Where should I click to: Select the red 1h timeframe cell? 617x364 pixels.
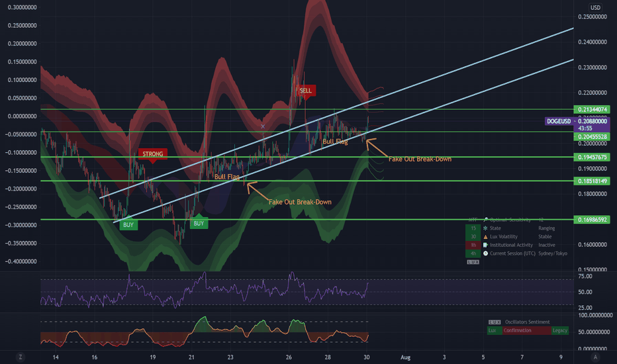[473, 245]
